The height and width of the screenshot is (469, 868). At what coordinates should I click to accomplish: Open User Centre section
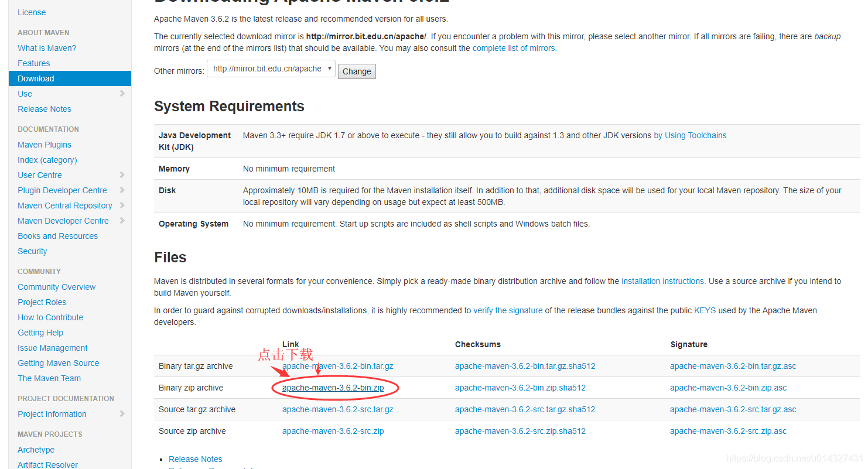tap(40, 175)
